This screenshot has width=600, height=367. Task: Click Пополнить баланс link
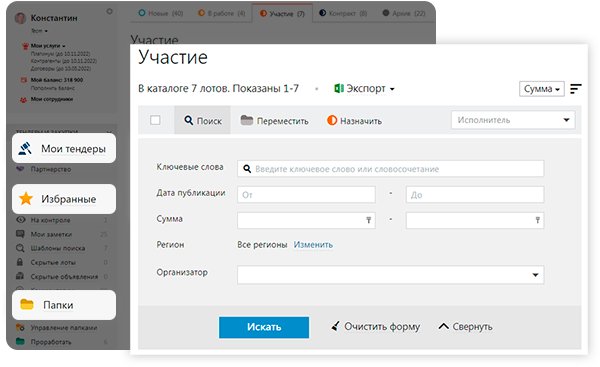53,88
